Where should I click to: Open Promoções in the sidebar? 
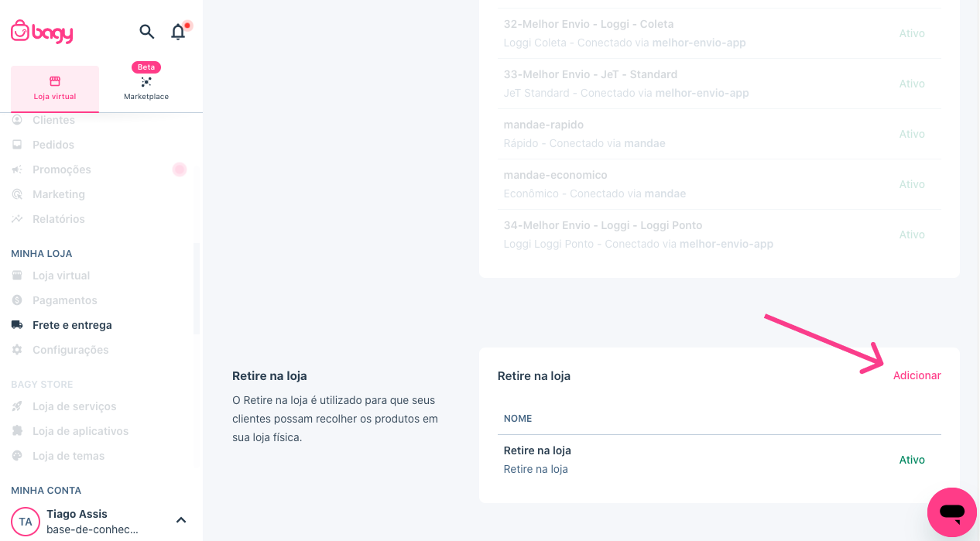click(62, 169)
